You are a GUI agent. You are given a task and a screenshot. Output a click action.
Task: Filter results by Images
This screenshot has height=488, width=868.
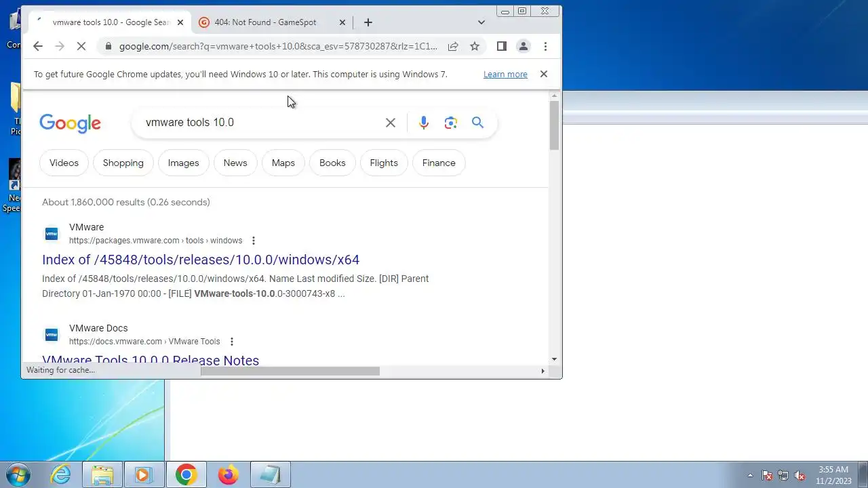[184, 163]
